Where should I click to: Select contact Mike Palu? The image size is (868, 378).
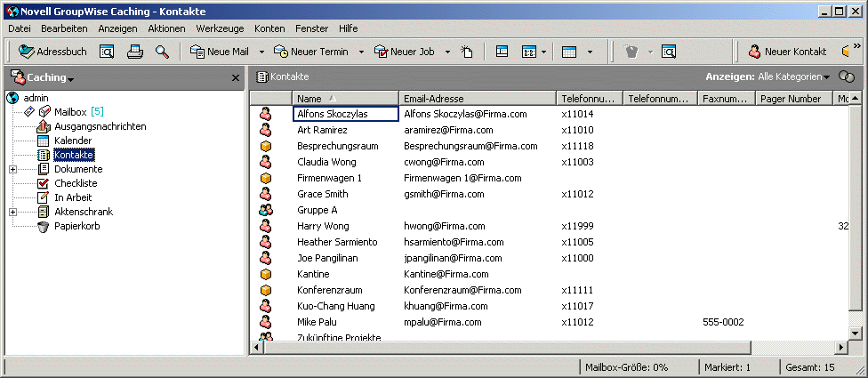317,322
